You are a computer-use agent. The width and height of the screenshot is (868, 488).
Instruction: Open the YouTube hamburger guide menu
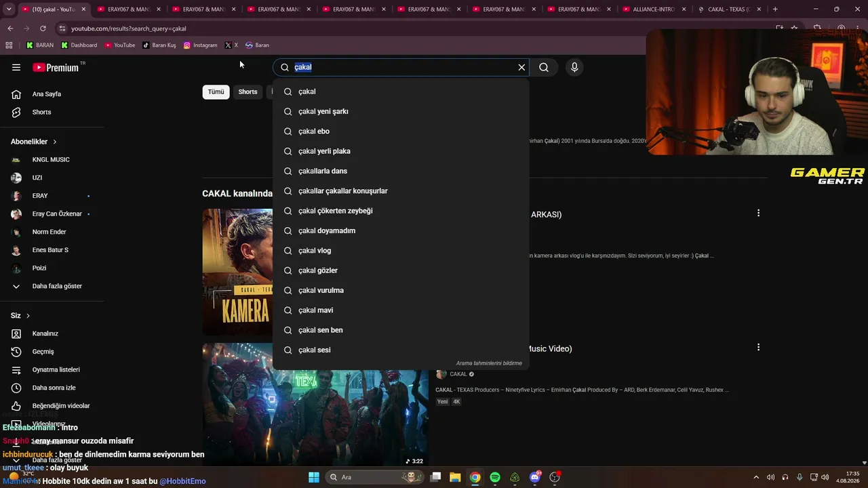pyautogui.click(x=16, y=67)
